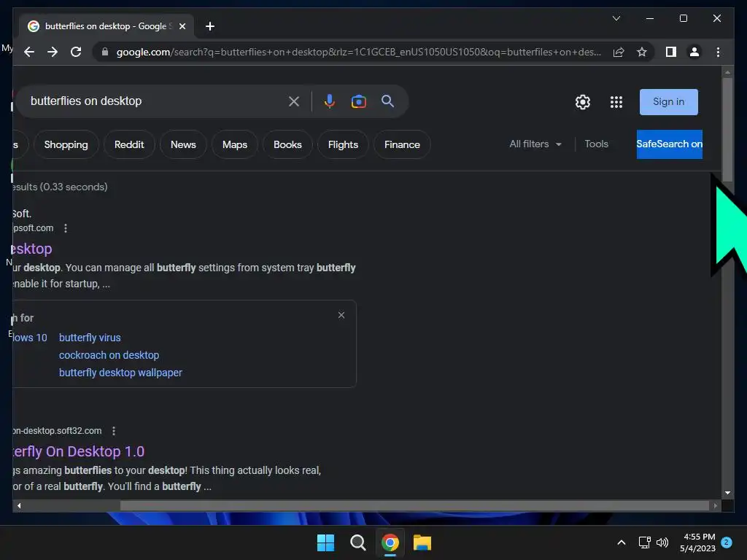Open network settings tray icon
Screen dimensions: 747x560
click(645, 542)
